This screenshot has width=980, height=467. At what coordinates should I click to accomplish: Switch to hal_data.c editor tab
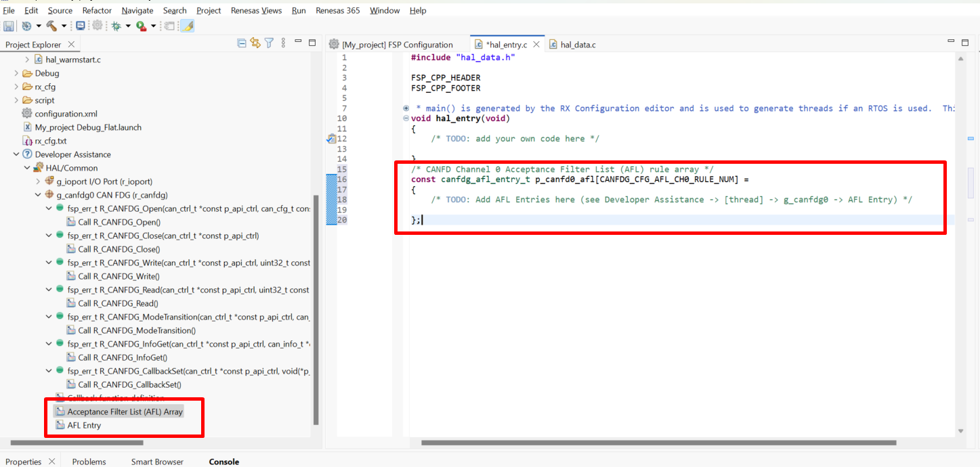tap(572, 45)
